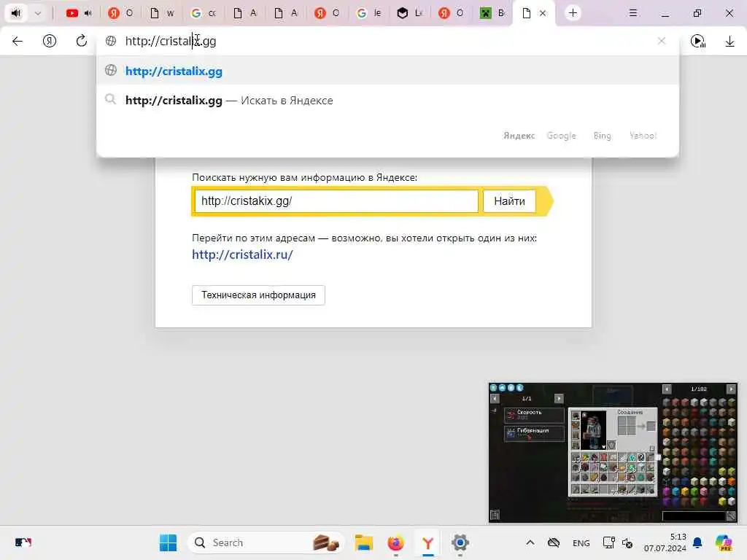Open the Windows Start menu
The image size is (747, 560).
point(168,542)
